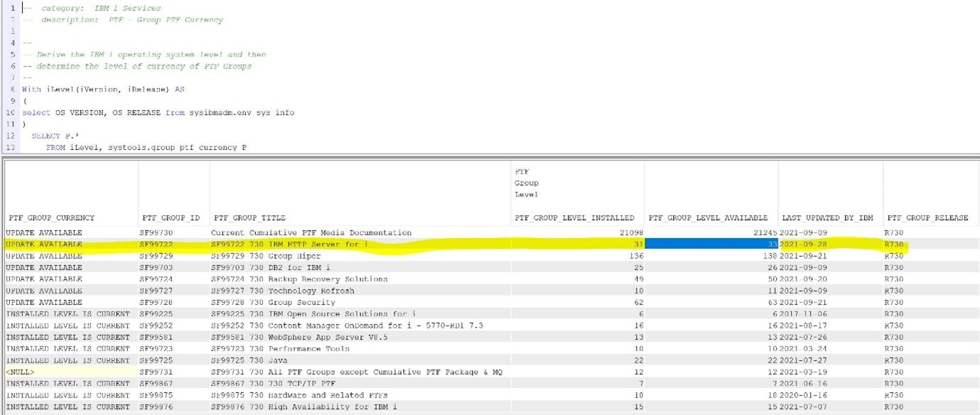Click the PTF_GROUP_RELEASE column header

(927, 217)
